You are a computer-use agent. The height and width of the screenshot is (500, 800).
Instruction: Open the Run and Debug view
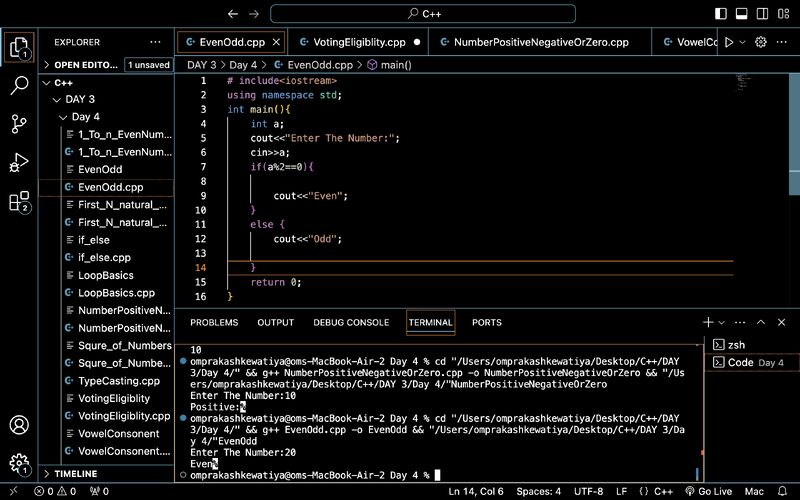point(19,163)
